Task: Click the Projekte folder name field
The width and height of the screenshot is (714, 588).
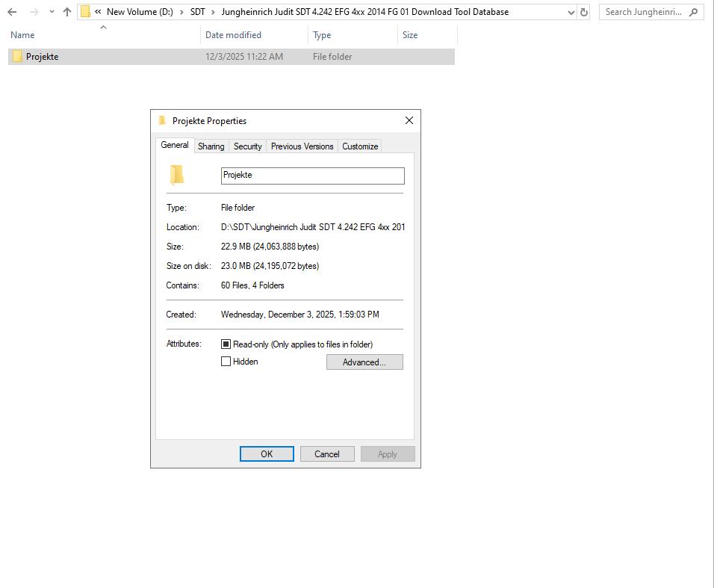Action: [x=312, y=176]
